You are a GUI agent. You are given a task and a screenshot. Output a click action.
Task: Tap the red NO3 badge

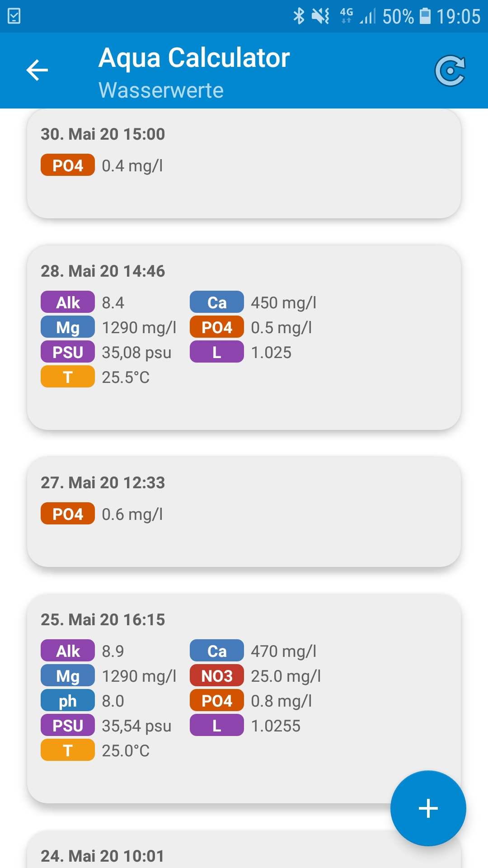click(x=217, y=676)
